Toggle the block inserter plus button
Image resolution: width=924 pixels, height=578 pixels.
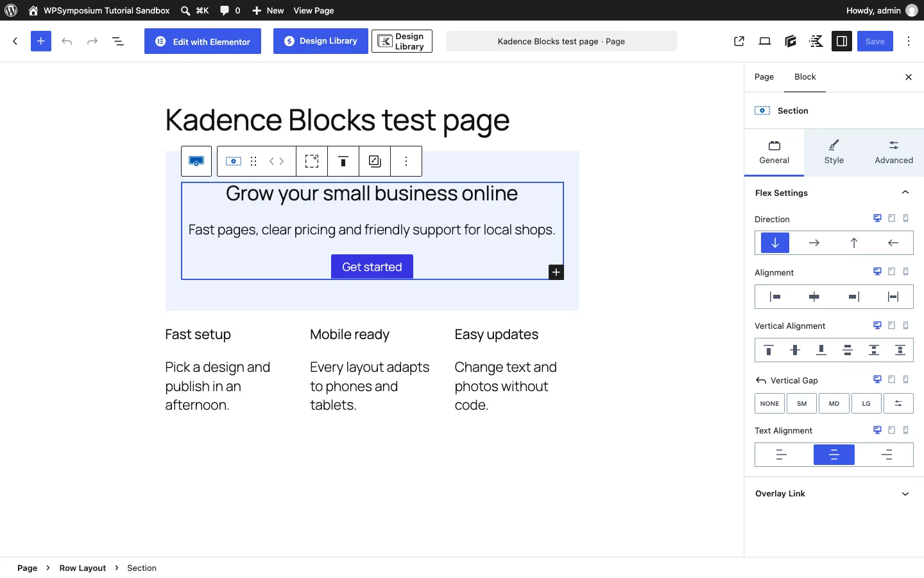(x=41, y=41)
